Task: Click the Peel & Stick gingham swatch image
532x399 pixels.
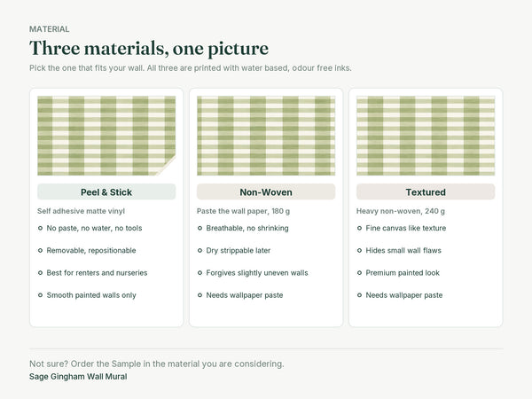Action: point(106,136)
